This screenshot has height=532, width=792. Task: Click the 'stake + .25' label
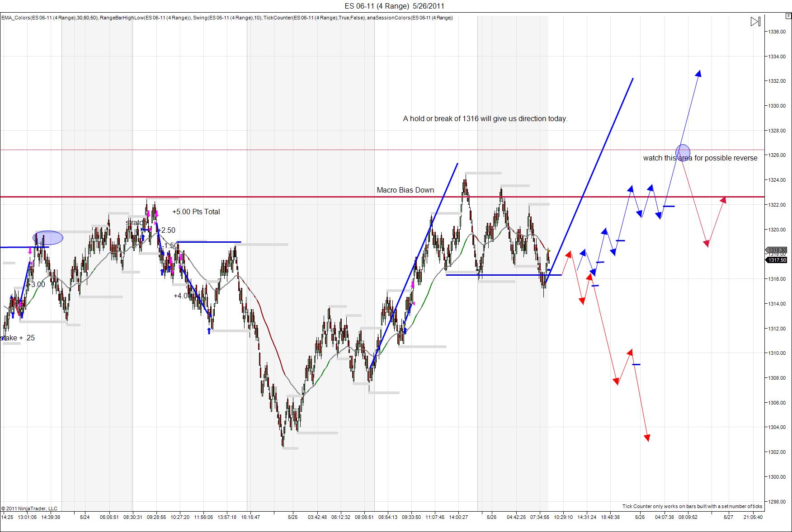(x=18, y=338)
